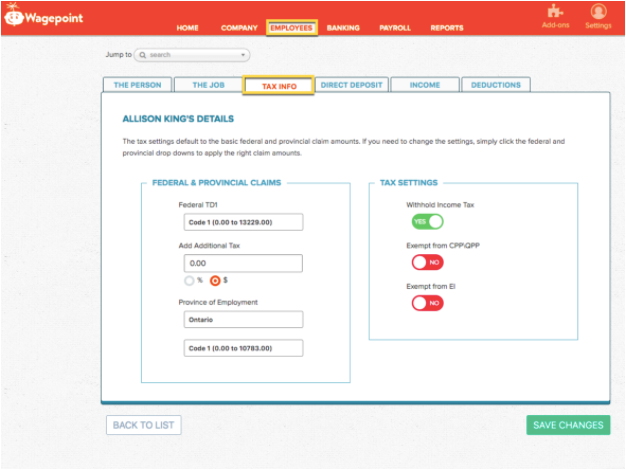The width and height of the screenshot is (626, 470).
Task: Click the Exempt from CPP/QPP label
Action: 443,246
